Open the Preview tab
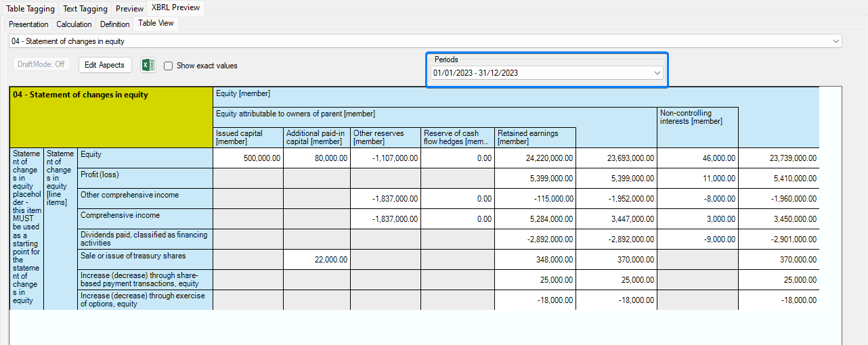This screenshot has height=345, width=868. click(129, 9)
